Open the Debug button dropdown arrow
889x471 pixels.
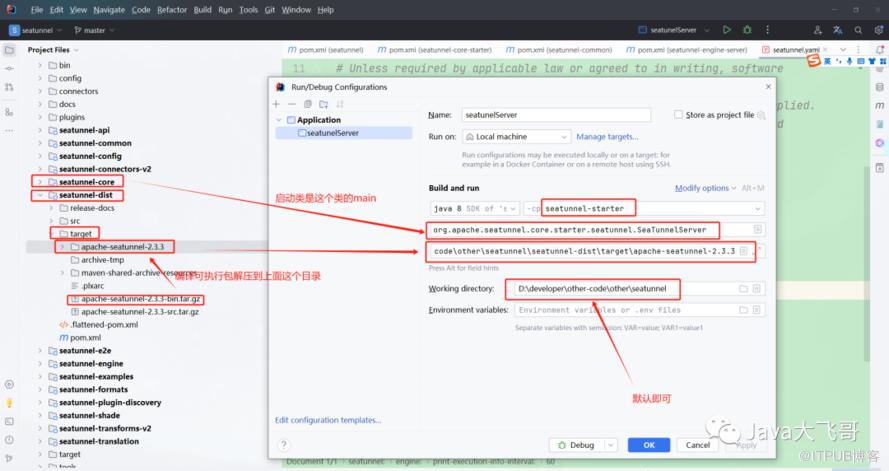[611, 445]
